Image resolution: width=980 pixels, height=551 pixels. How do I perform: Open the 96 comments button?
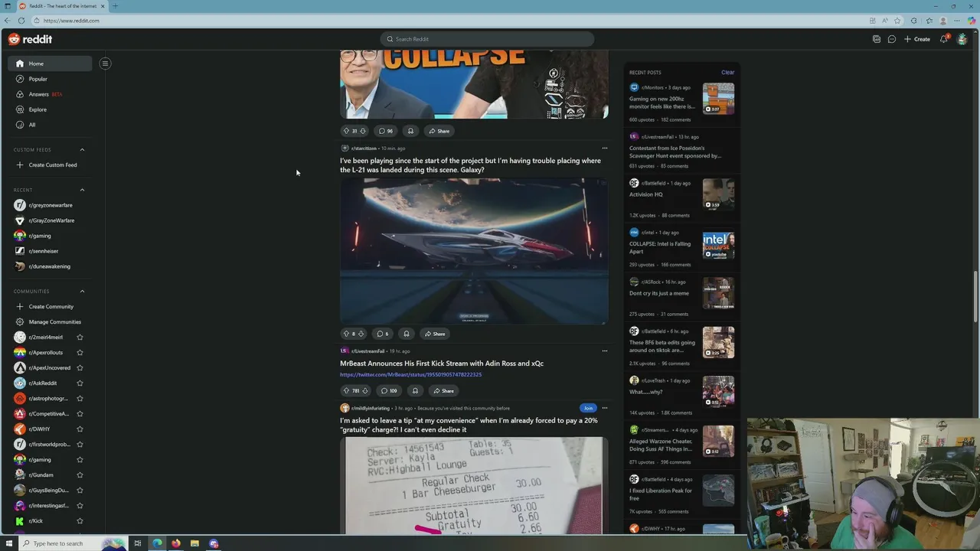386,131
